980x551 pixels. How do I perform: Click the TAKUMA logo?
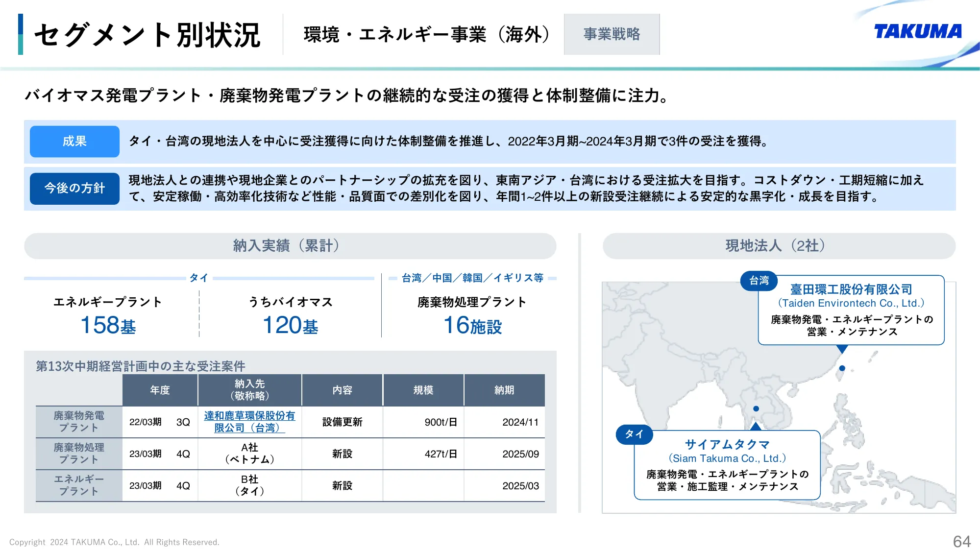click(918, 32)
